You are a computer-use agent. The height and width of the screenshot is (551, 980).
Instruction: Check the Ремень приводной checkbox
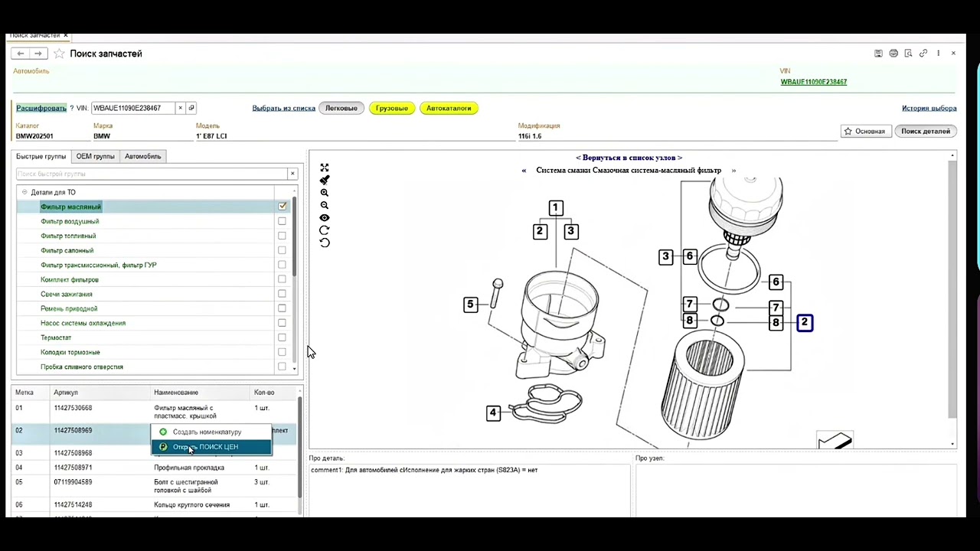[x=282, y=308]
